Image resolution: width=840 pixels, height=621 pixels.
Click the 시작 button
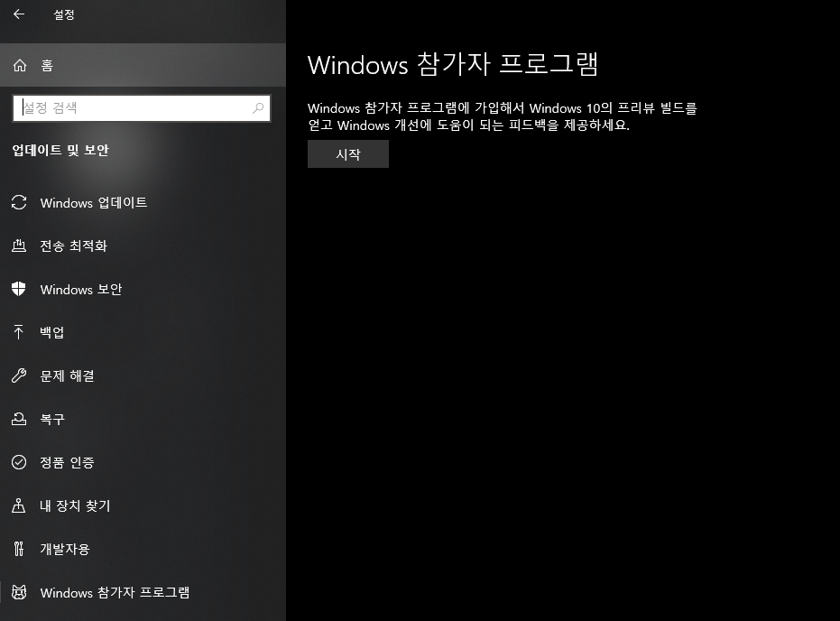click(x=348, y=154)
